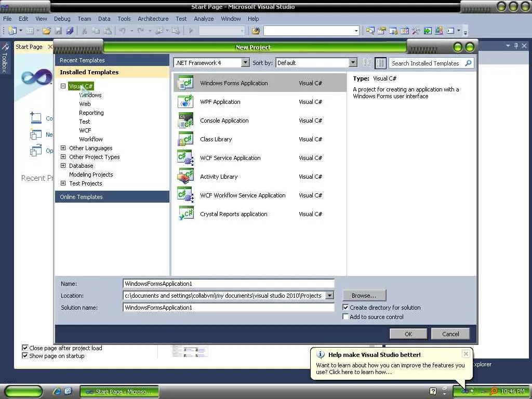Click the Find in Files toolbar icon

click(x=256, y=31)
